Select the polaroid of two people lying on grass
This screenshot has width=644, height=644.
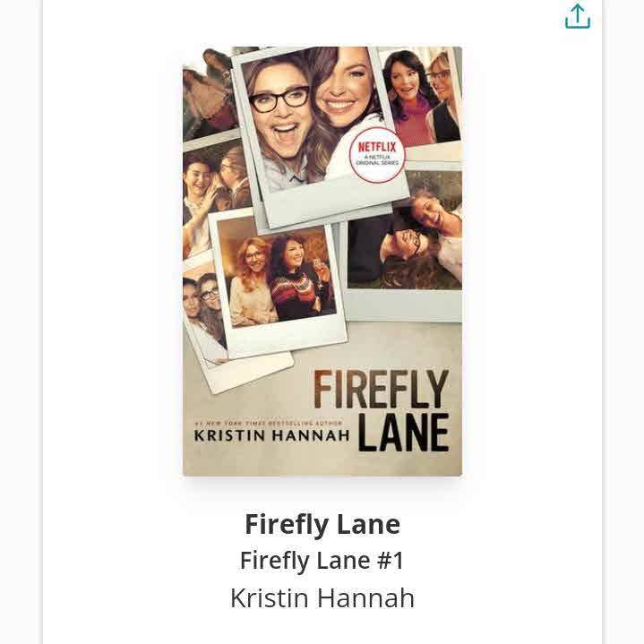click(x=404, y=243)
